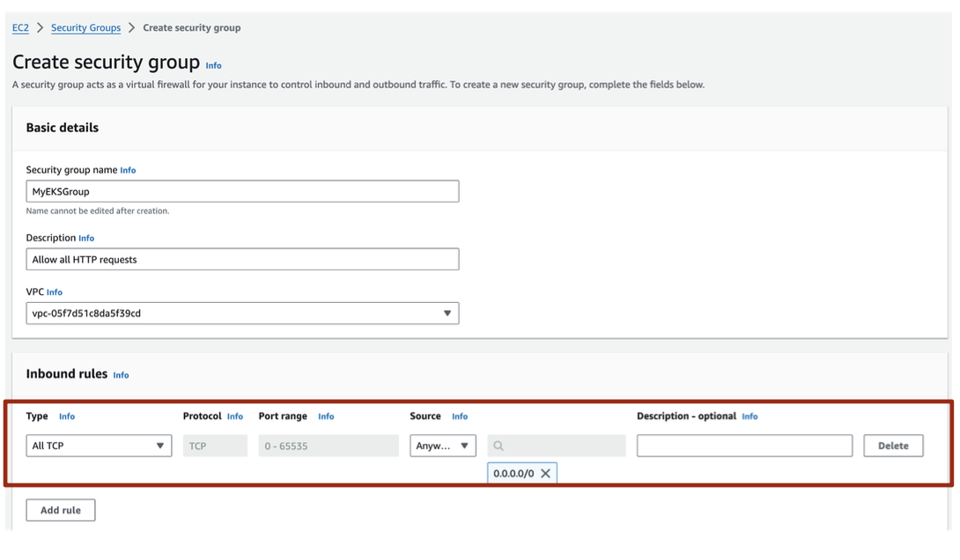Show Info for Security group name
The image size is (960, 560).
coord(128,171)
